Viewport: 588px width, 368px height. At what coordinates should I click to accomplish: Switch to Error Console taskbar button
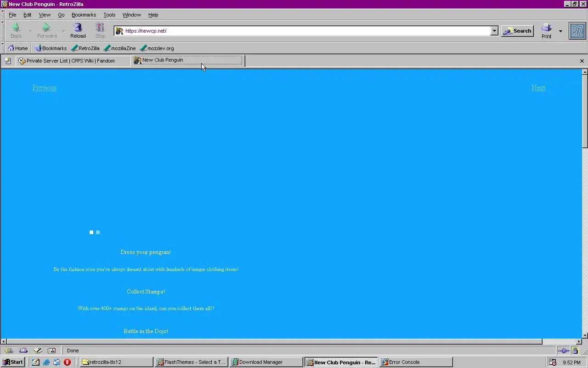(416, 362)
